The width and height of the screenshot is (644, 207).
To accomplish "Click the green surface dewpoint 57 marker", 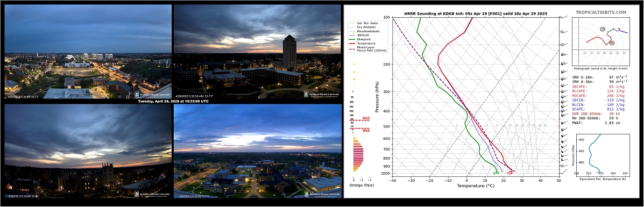I will tap(496, 173).
